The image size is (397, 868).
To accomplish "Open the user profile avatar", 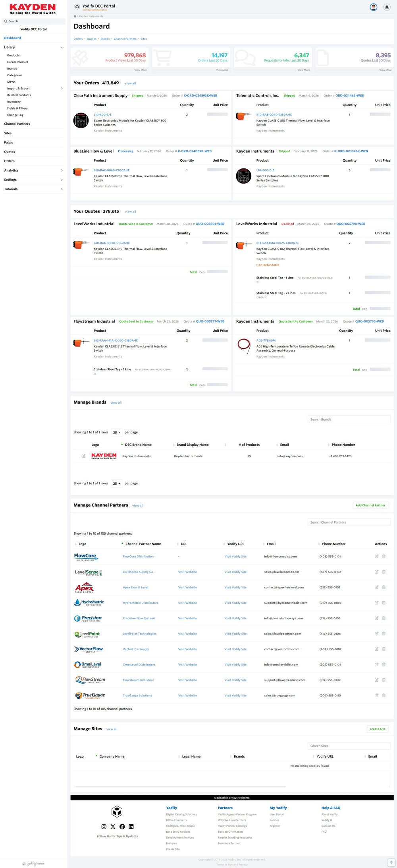I will pyautogui.click(x=373, y=7).
